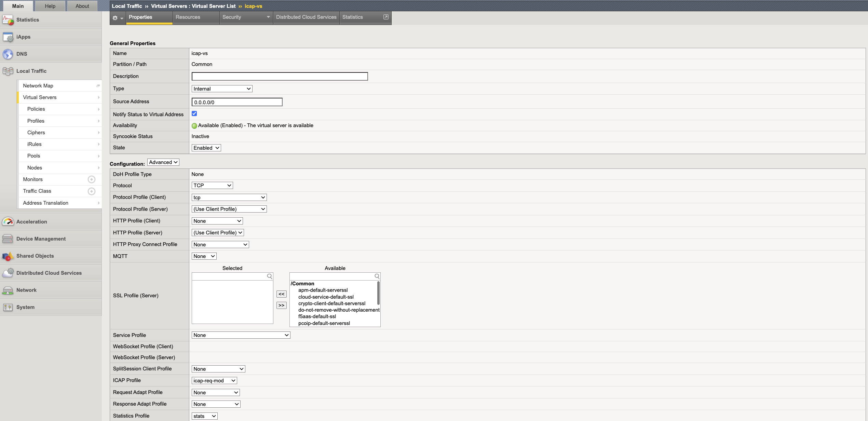The width and height of the screenshot is (868, 421).
Task: Click into the Description text field
Action: [280, 76]
